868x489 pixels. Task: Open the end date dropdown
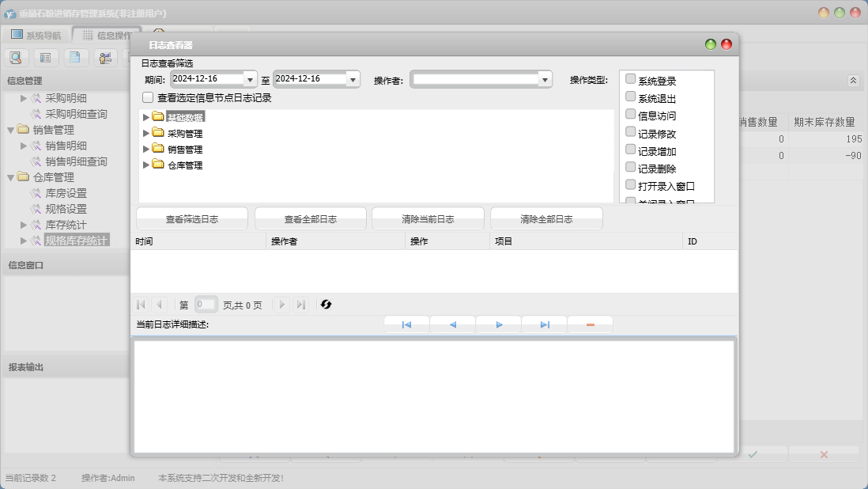(353, 80)
